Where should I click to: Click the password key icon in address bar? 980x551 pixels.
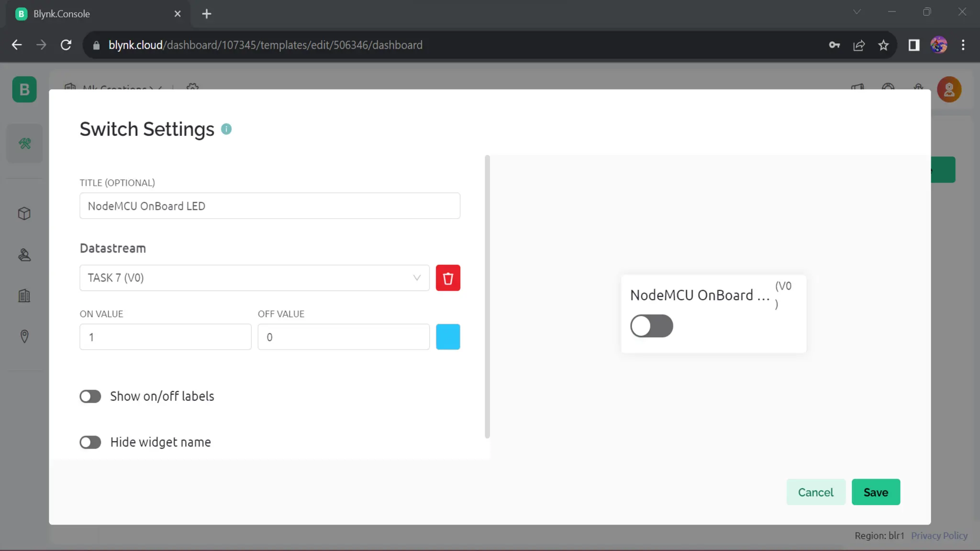click(834, 45)
